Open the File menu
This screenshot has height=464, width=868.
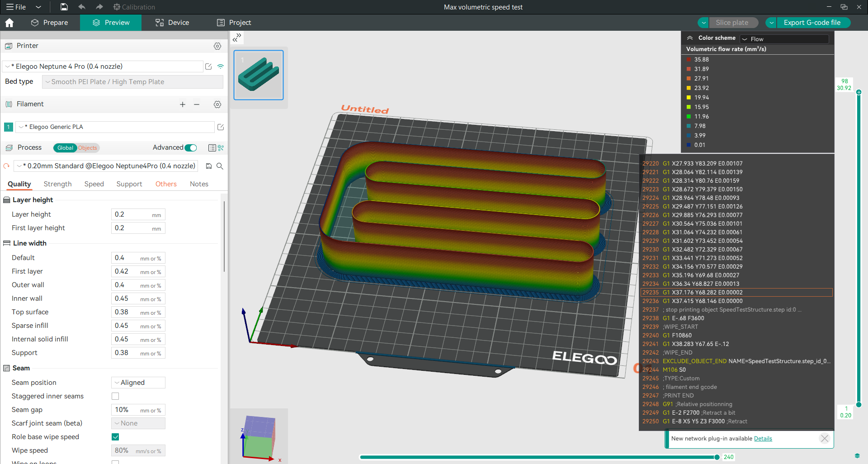coord(16,7)
